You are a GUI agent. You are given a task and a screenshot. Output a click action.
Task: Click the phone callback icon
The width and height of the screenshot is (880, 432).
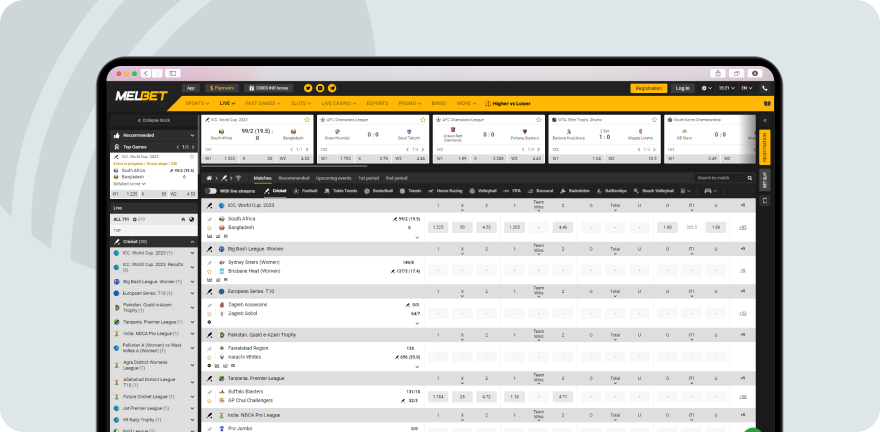point(764,88)
